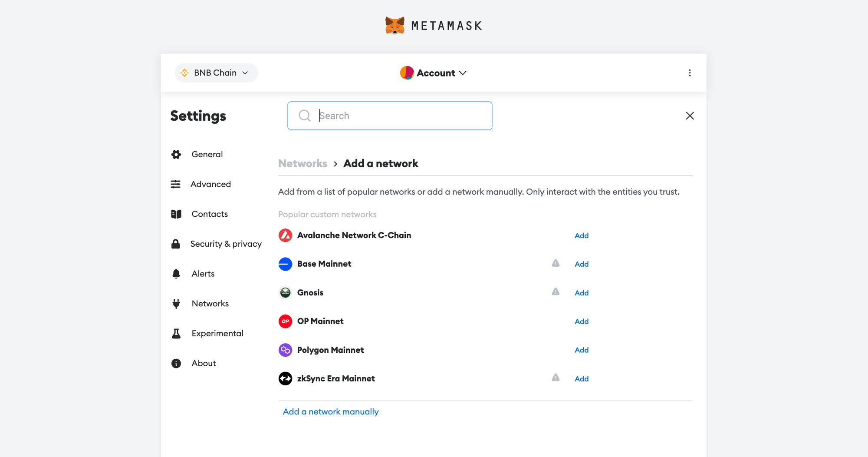Add Avalanche Network C-Chain

click(582, 235)
